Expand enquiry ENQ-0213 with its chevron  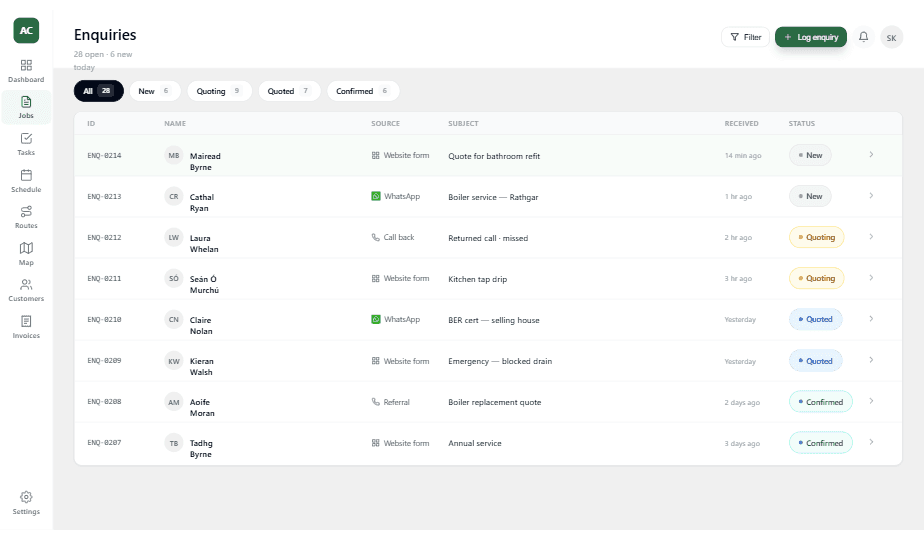click(x=871, y=196)
